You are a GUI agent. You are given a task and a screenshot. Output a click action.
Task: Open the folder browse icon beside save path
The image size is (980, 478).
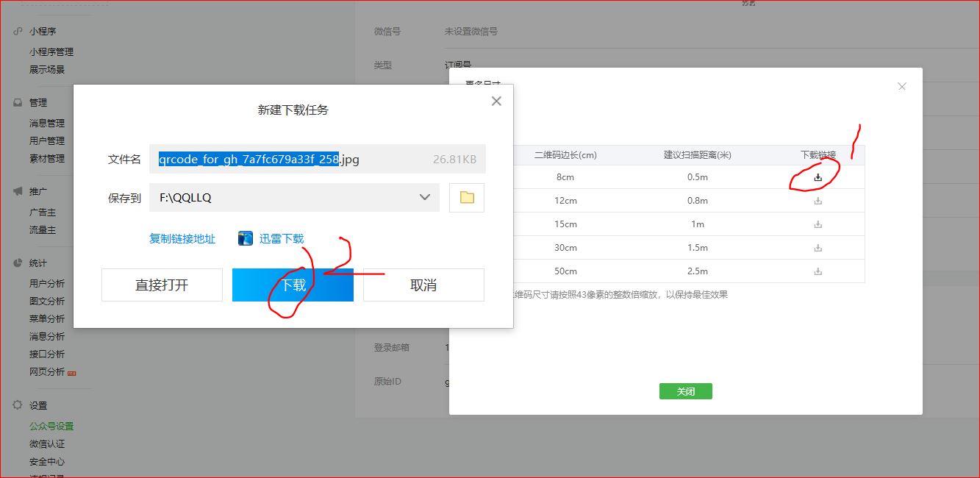(x=467, y=197)
